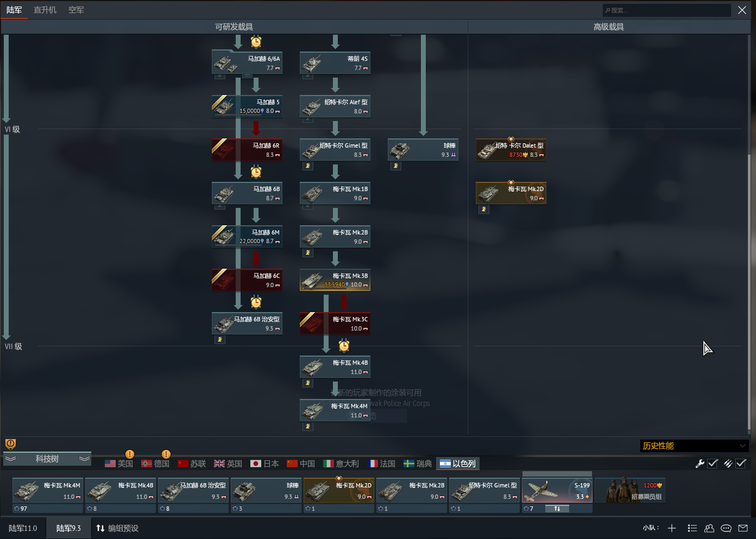Select the 中国 nation tab
Image resolution: width=756 pixels, height=539 pixels.
point(301,464)
